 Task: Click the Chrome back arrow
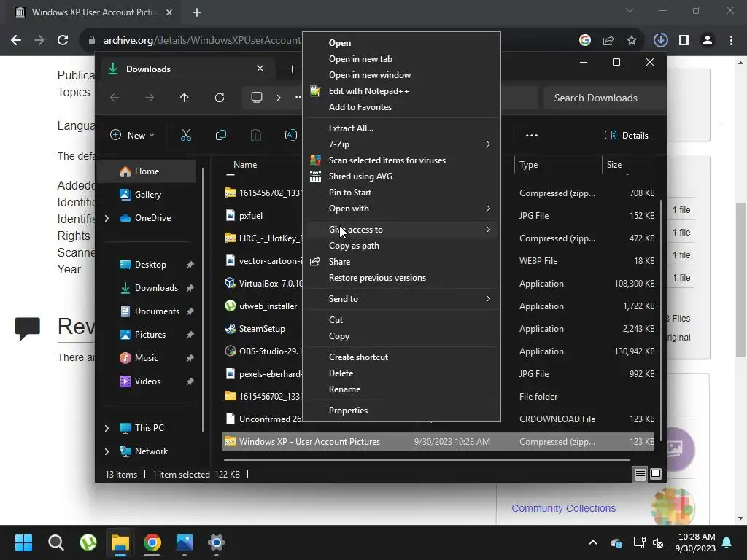point(16,41)
